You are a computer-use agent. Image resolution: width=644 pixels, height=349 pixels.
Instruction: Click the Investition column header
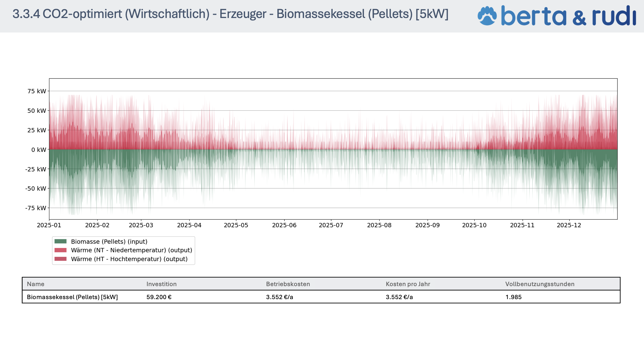161,284
